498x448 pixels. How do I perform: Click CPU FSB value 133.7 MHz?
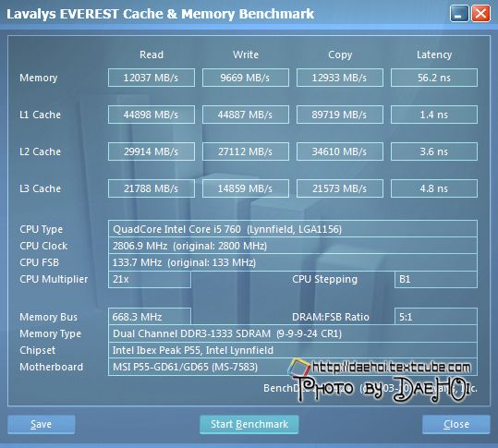pos(293,262)
